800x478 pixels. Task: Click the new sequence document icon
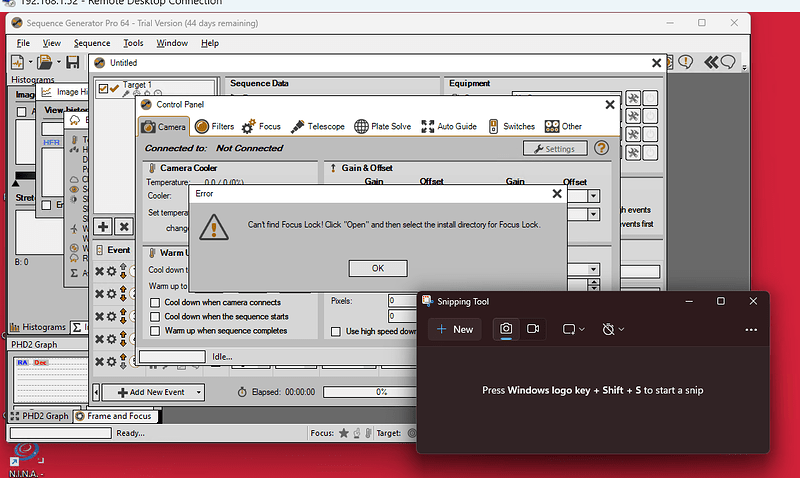[17, 62]
